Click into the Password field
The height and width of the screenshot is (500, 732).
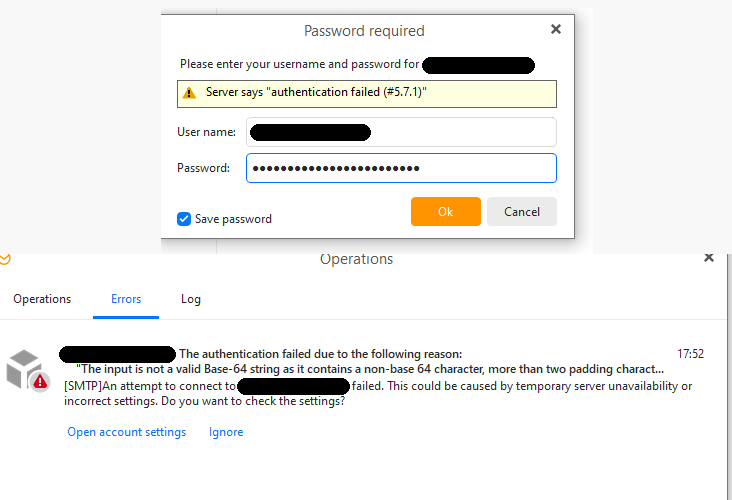tap(401, 168)
